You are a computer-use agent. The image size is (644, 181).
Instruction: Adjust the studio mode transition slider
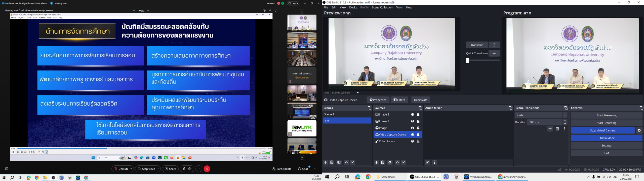[x=483, y=61]
